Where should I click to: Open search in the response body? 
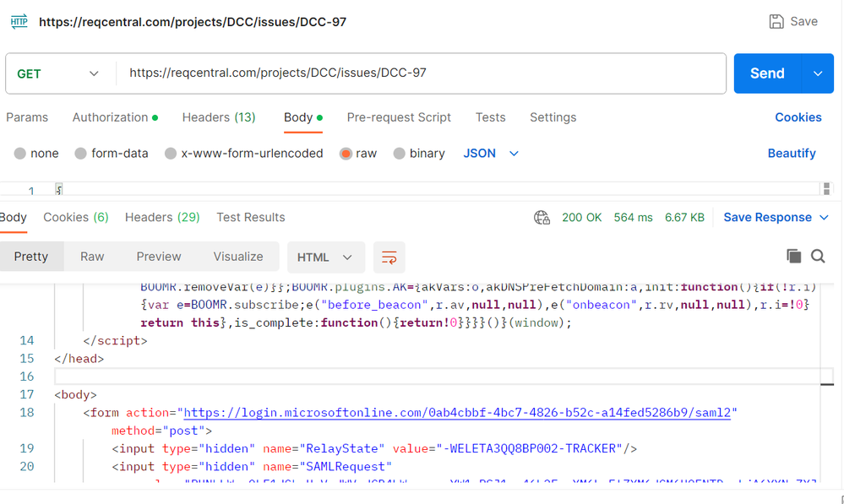pos(818,256)
